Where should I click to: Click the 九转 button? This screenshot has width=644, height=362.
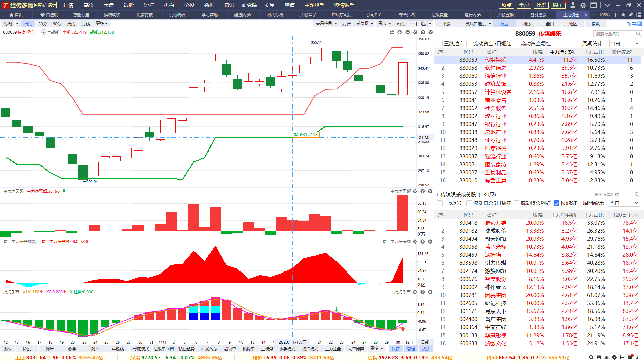tap(346, 24)
